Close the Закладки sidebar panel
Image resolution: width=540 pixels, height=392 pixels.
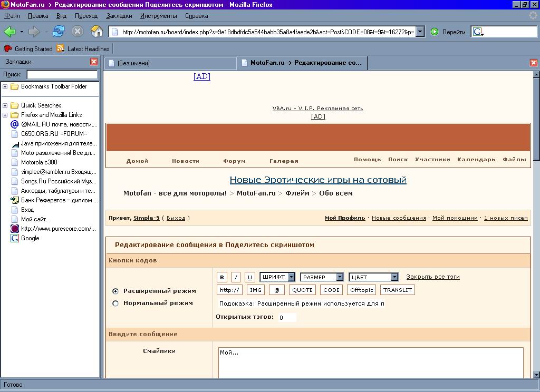click(94, 62)
